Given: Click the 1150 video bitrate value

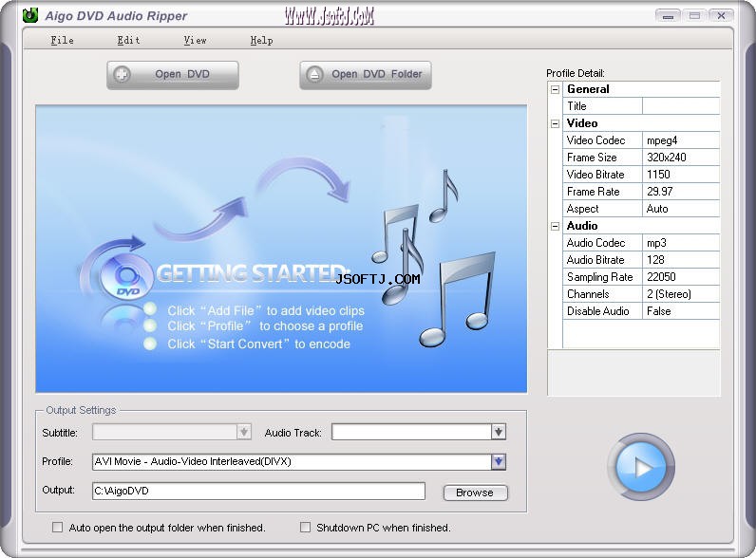Looking at the screenshot, I should pos(681,175).
